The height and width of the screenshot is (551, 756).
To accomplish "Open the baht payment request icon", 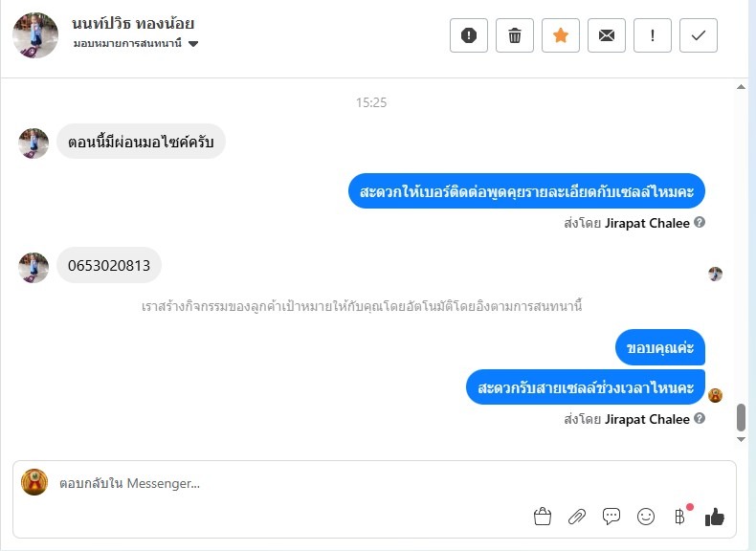I will pos(679,517).
